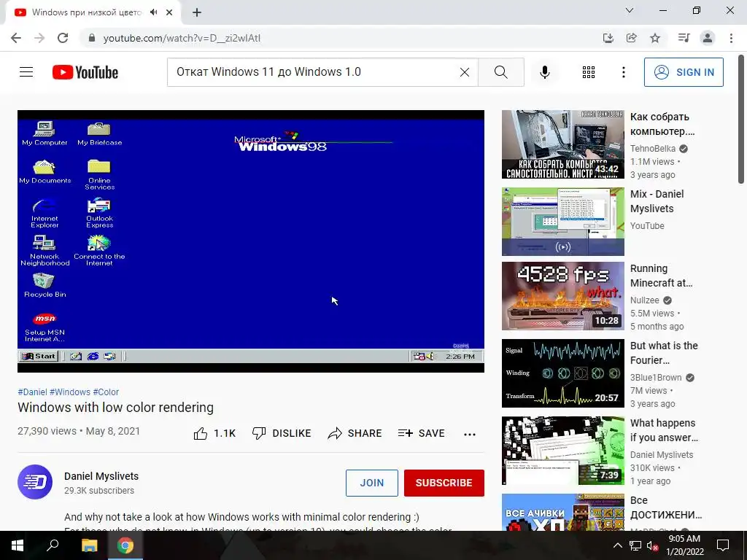
Task: Open Daniel Myslivets channel avatar
Action: tap(35, 482)
